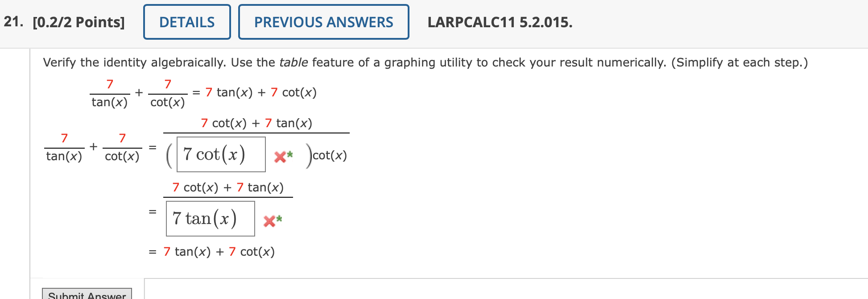Image resolution: width=868 pixels, height=299 pixels.
Task: Click the empty response area beside Submit Answer
Action: [x=401, y=290]
